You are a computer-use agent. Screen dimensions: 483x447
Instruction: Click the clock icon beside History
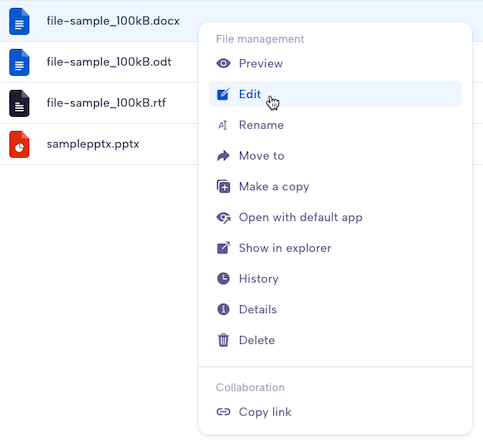coord(223,279)
